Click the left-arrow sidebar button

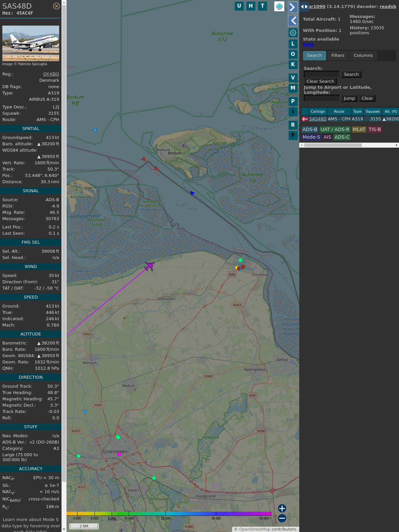pyautogui.click(x=293, y=21)
